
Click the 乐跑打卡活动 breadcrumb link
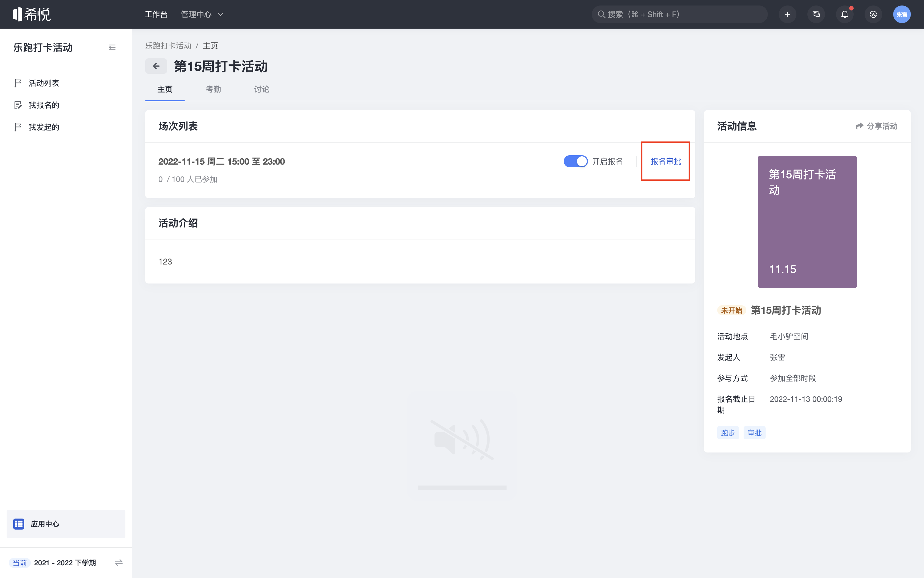click(x=168, y=45)
